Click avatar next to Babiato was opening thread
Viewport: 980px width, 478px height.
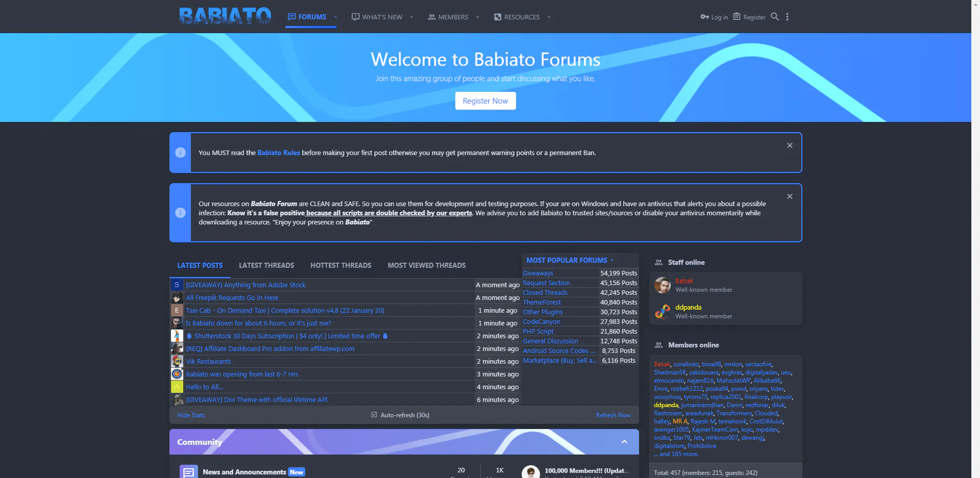[x=177, y=374]
